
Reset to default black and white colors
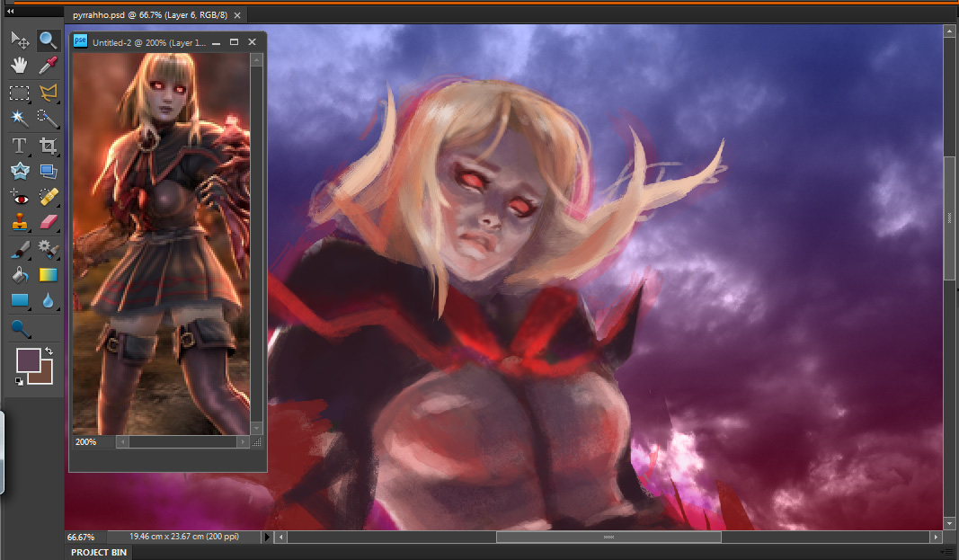[x=20, y=382]
